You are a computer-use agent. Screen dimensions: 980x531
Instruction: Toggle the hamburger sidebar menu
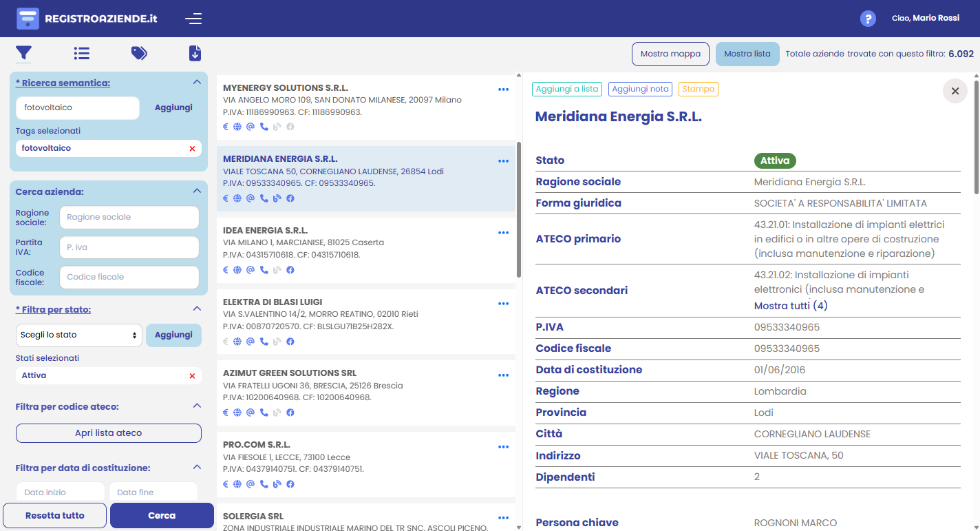[193, 19]
